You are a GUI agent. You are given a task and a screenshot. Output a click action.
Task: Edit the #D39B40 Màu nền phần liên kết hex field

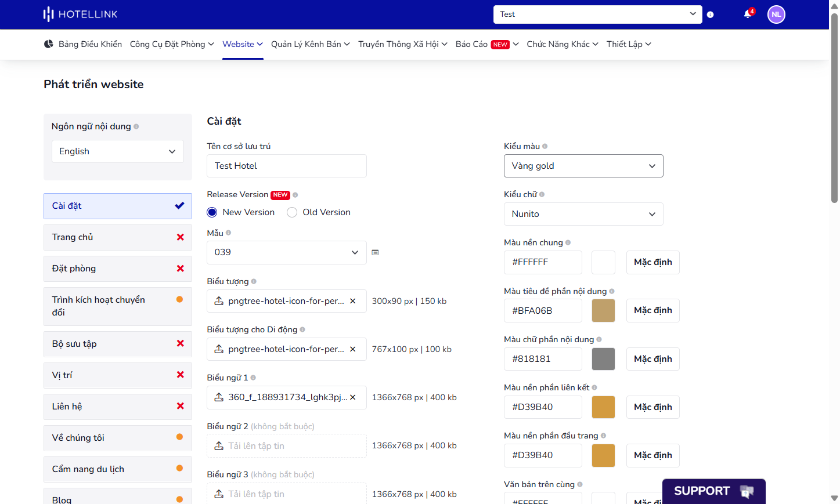[543, 407]
